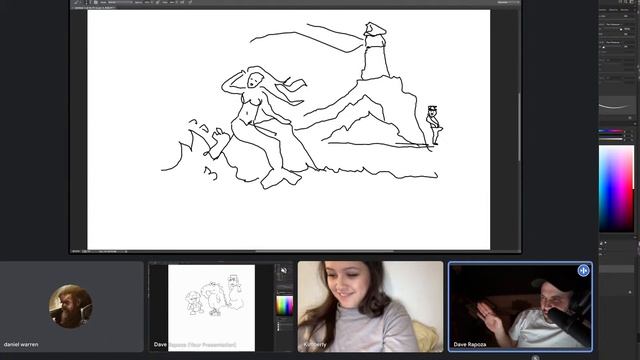Select daniel warren's participant tile
This screenshot has width=640, height=360.
[x=71, y=307]
